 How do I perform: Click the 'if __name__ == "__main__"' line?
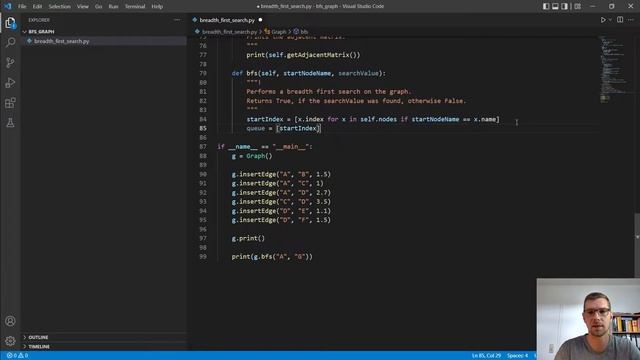264,147
